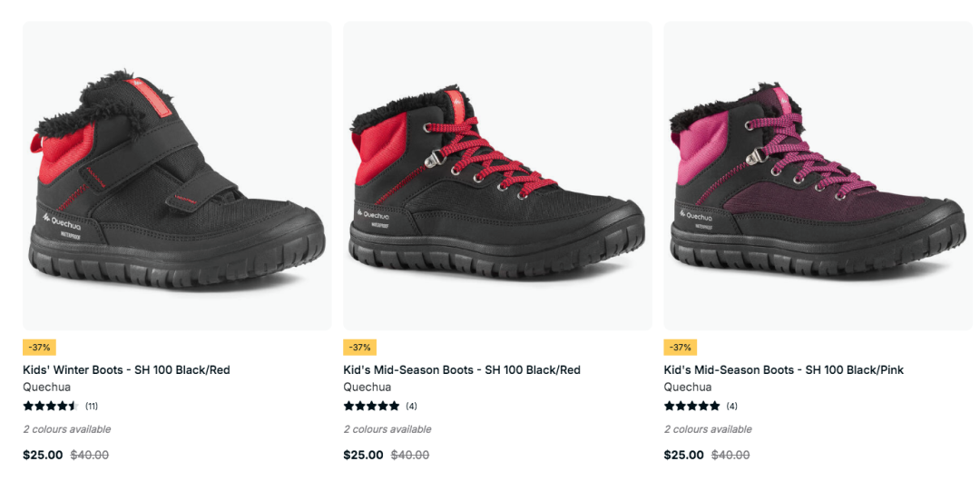Click the five-star rating under Mid-Season Black/Pink boots
This screenshot has height=491, width=980.
[x=691, y=406]
